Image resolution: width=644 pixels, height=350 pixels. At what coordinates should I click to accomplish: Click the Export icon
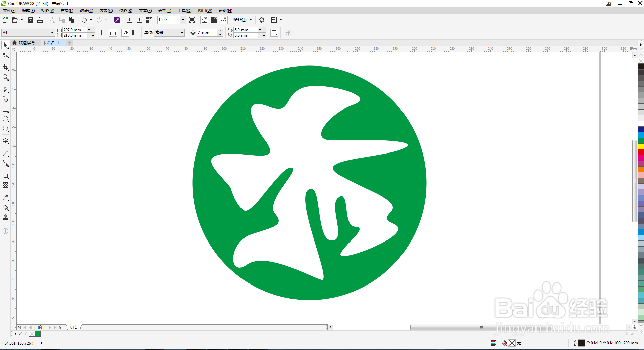click(139, 20)
